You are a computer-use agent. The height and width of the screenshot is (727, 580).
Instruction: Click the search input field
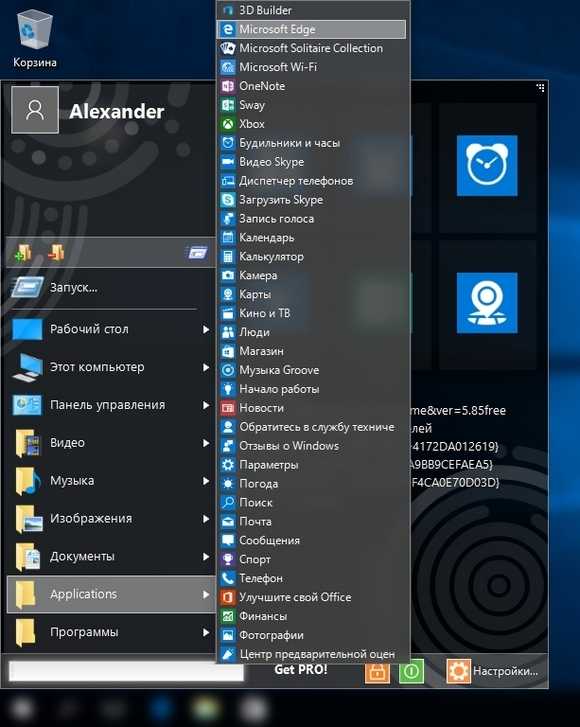point(126,671)
